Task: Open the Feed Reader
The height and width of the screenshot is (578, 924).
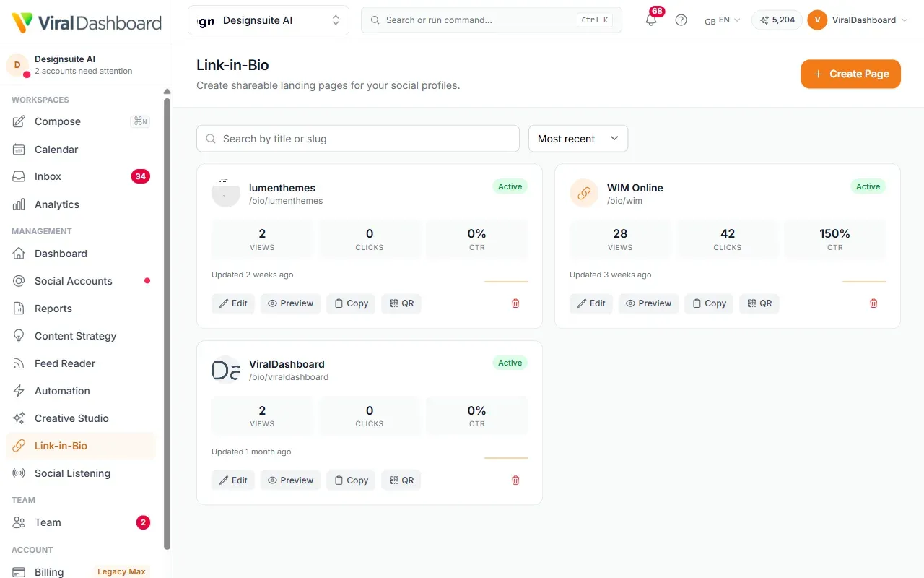Action: [x=81, y=363]
